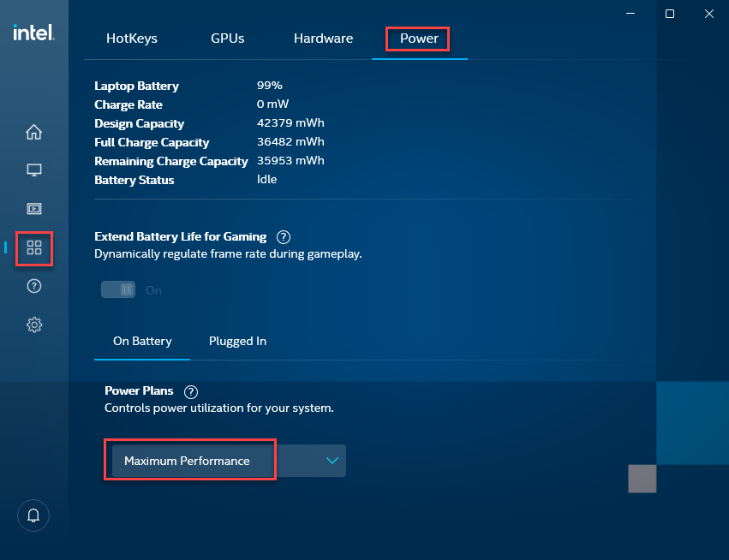
Task: Click the Power Plans heading
Action: click(x=139, y=390)
